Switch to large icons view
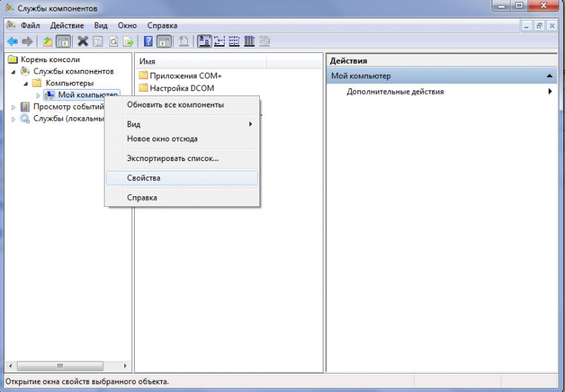 pyautogui.click(x=204, y=42)
